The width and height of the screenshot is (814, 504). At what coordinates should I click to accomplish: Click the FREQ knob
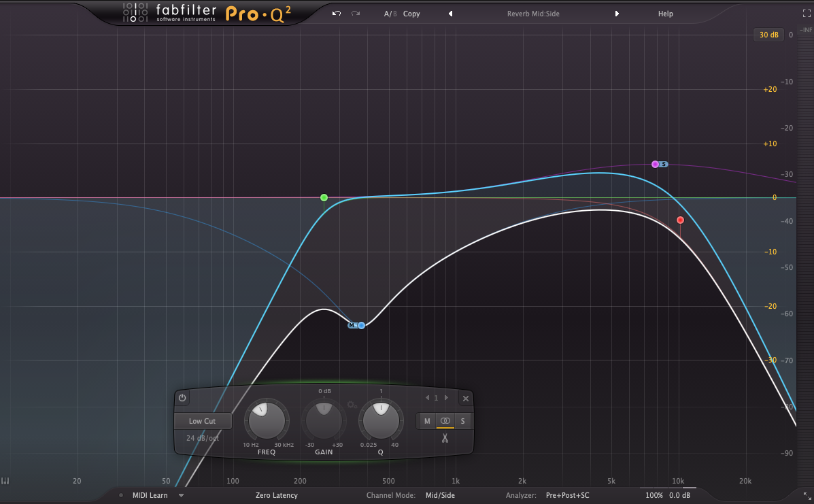(267, 420)
